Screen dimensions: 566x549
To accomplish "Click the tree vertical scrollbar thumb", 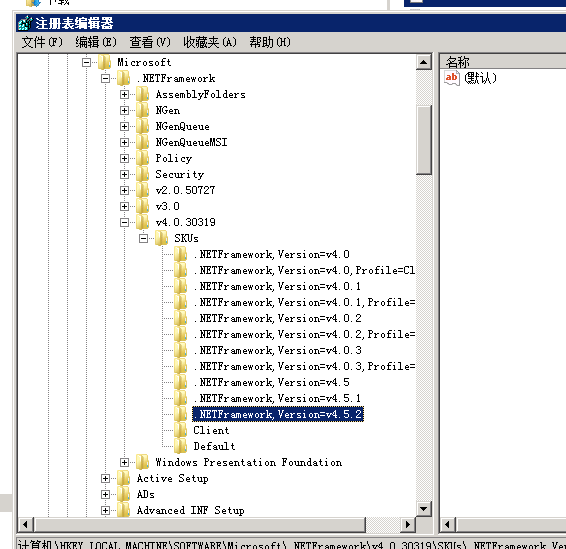I will click(x=423, y=140).
